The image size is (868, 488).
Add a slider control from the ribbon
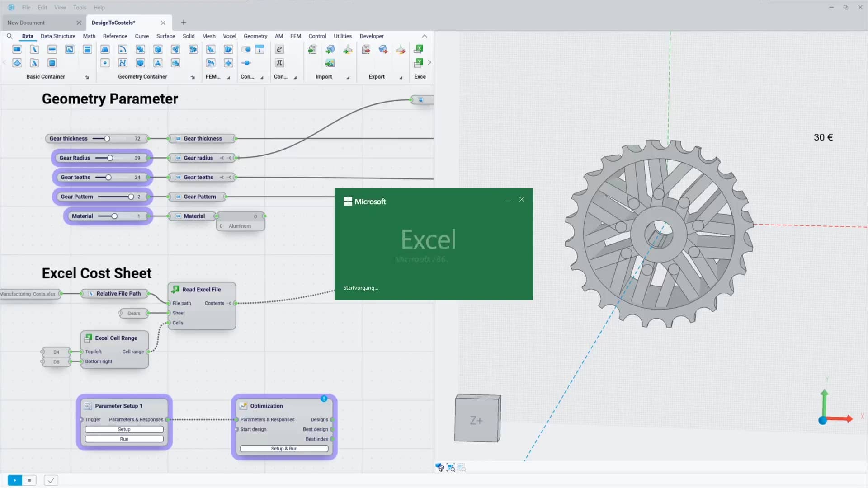[x=246, y=63]
